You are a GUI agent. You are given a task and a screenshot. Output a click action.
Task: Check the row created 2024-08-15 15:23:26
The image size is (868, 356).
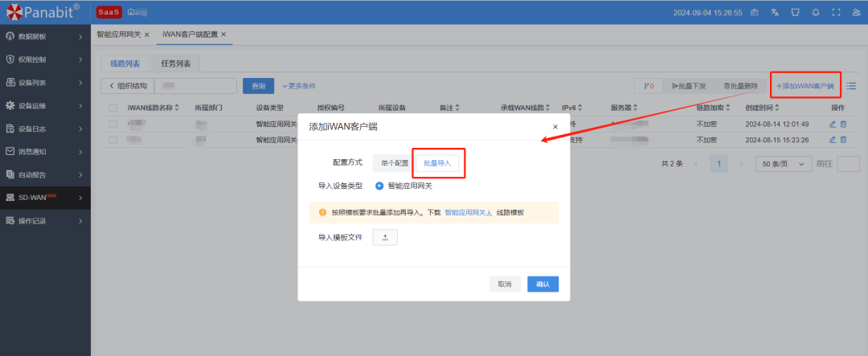[x=113, y=140]
